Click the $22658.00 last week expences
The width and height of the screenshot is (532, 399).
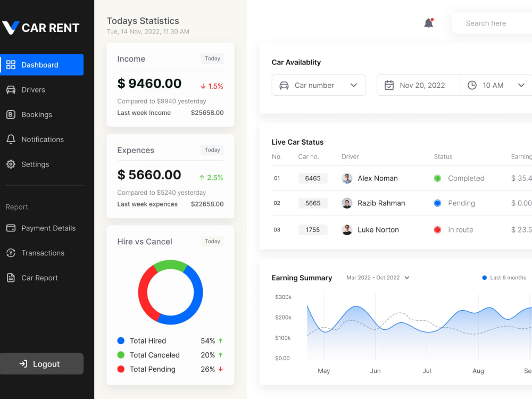coord(207,204)
